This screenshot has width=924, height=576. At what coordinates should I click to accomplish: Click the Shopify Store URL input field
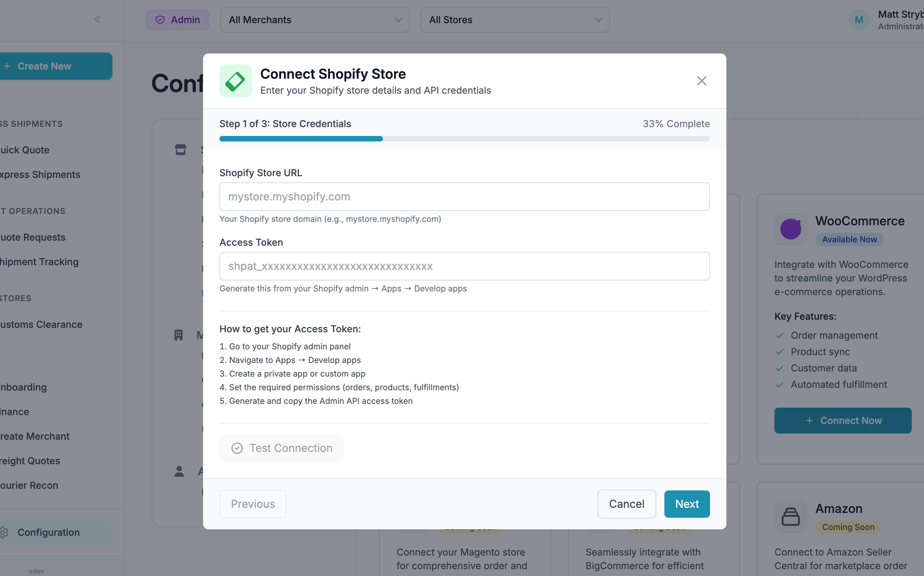pyautogui.click(x=464, y=197)
